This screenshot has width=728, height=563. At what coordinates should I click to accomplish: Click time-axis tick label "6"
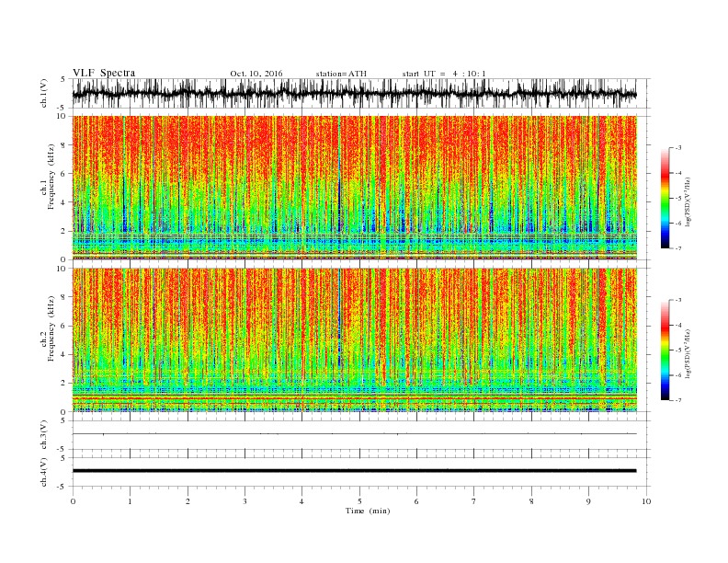coord(416,501)
